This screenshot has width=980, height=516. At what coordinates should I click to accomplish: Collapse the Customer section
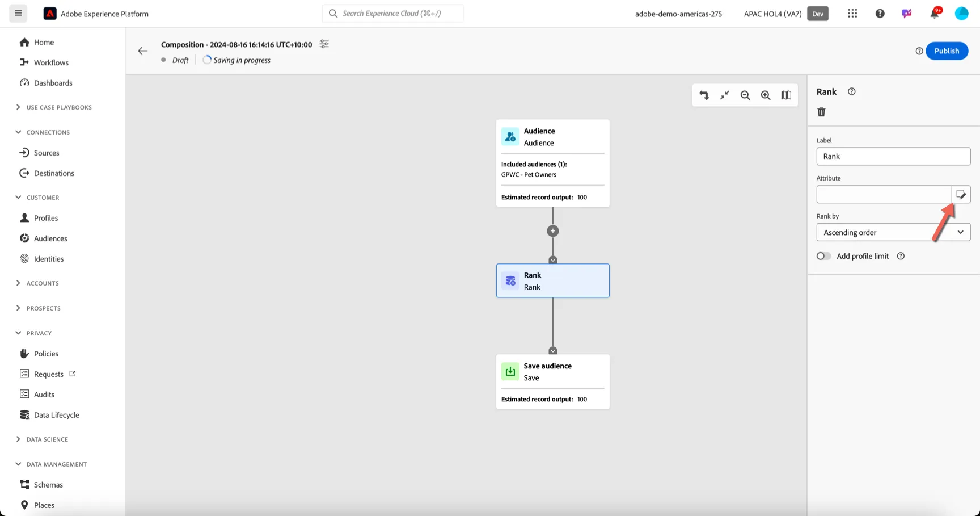[x=37, y=198]
